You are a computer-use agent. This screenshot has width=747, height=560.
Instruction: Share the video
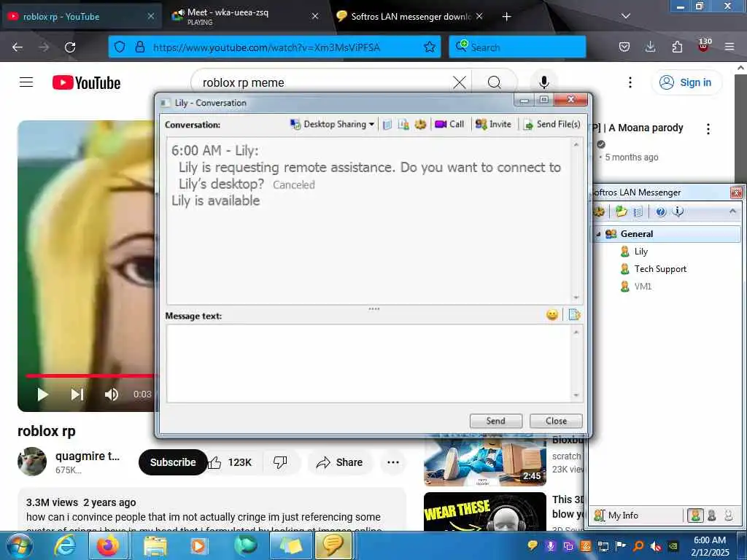coord(340,462)
